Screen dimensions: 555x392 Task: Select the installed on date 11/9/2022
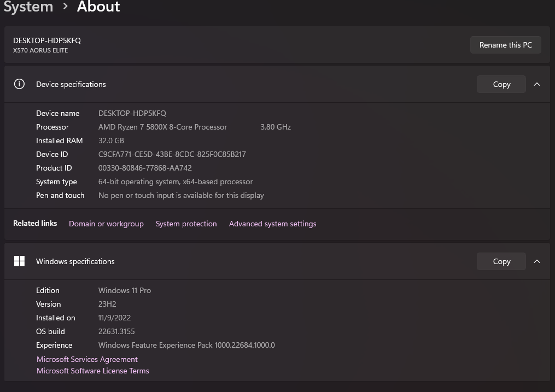pyautogui.click(x=114, y=318)
